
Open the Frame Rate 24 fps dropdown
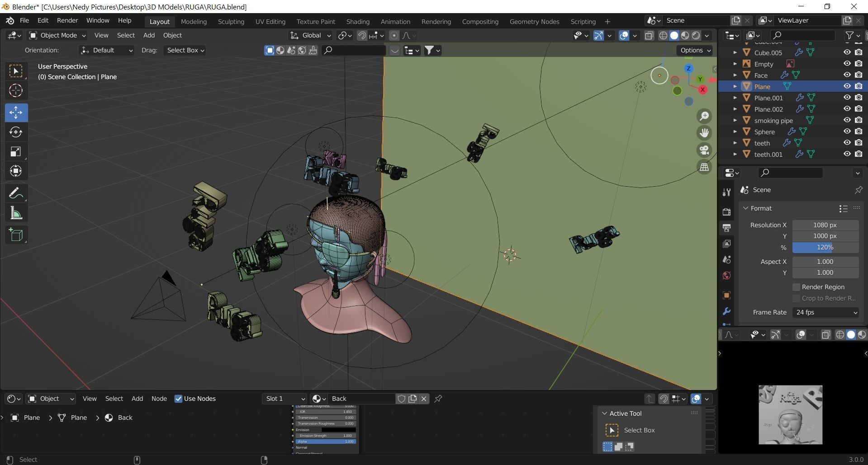pos(825,312)
